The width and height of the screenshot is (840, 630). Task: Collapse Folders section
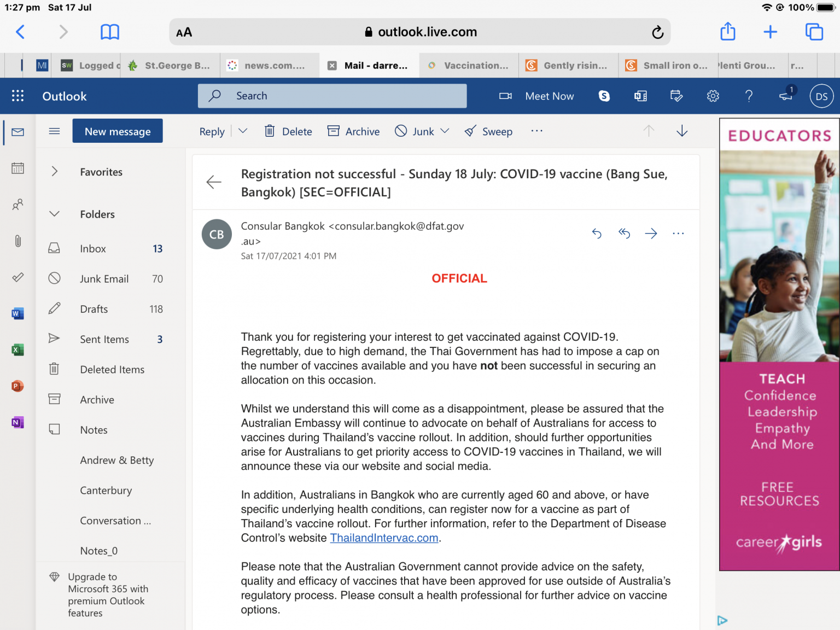[x=54, y=214]
